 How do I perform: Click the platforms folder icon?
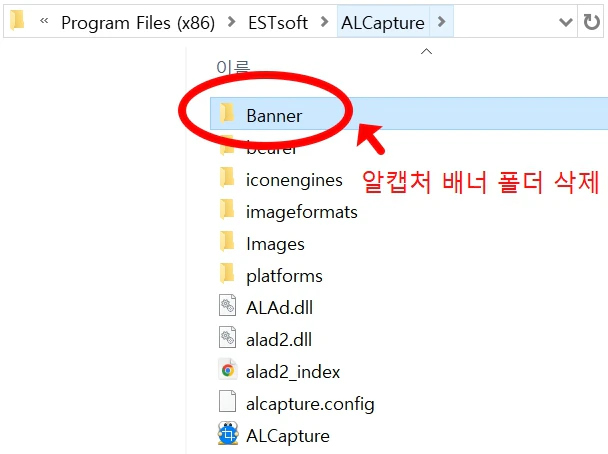pyautogui.click(x=227, y=273)
